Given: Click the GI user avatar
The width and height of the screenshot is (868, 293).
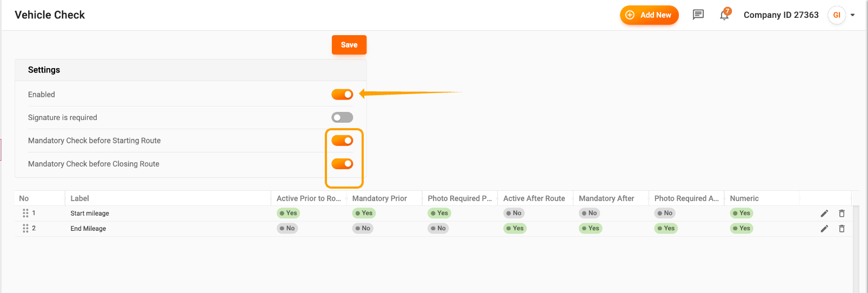Looking at the screenshot, I should point(836,15).
